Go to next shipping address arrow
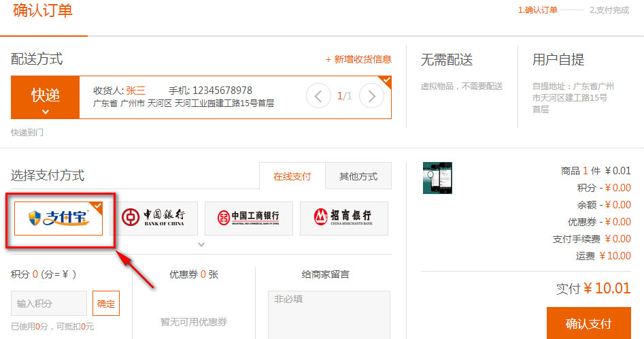This screenshot has width=644, height=339. pyautogui.click(x=372, y=96)
